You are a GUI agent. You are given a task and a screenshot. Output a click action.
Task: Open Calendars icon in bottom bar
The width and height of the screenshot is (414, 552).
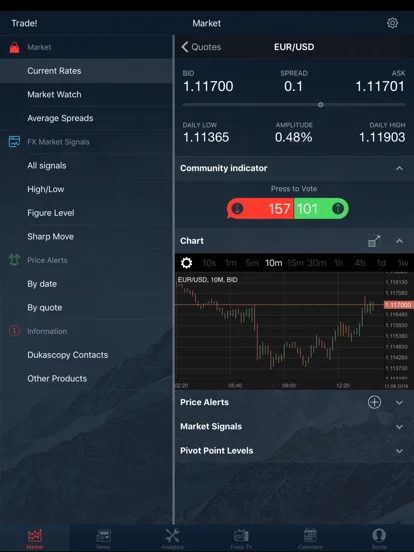point(310,539)
